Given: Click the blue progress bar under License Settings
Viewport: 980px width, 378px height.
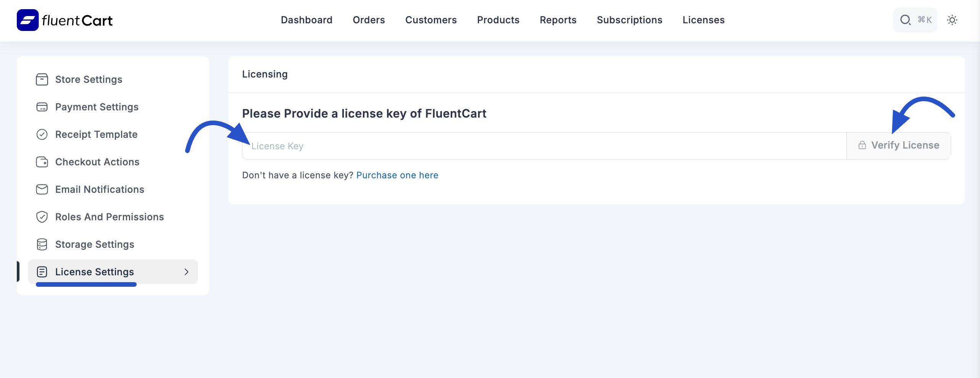Looking at the screenshot, I should coord(86,284).
